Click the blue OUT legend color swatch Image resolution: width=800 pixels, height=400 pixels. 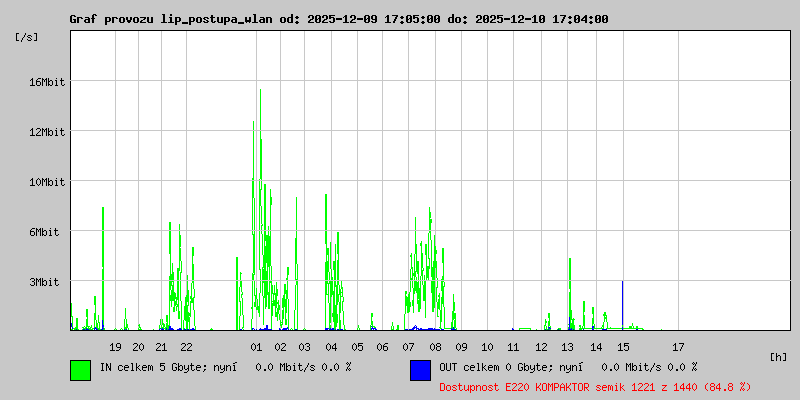point(420,370)
